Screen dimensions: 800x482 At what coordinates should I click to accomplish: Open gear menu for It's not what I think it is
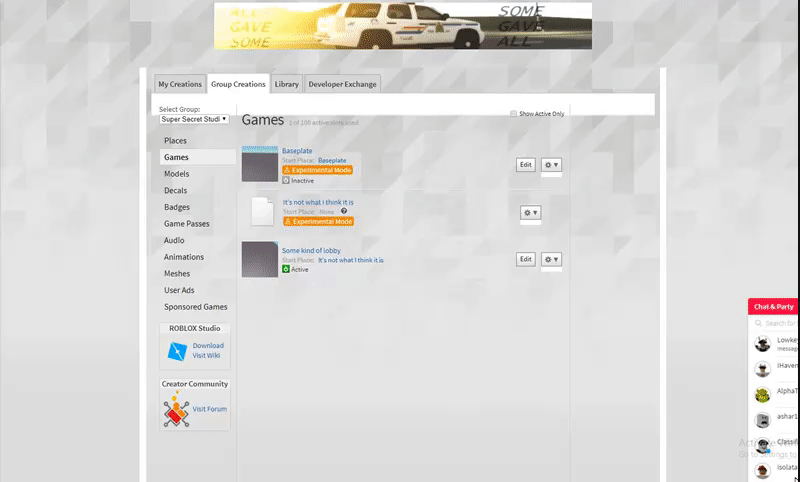(x=531, y=213)
